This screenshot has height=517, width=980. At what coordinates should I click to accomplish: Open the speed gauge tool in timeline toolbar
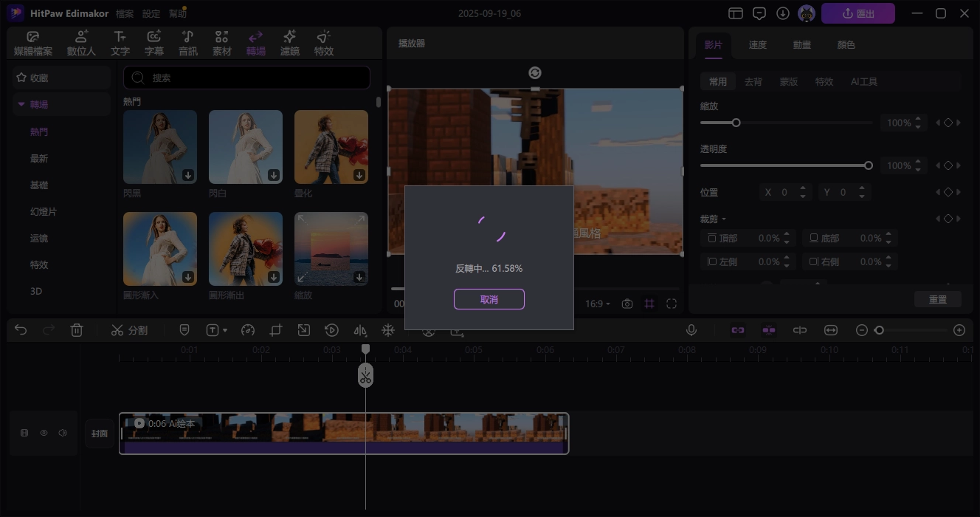pyautogui.click(x=248, y=330)
